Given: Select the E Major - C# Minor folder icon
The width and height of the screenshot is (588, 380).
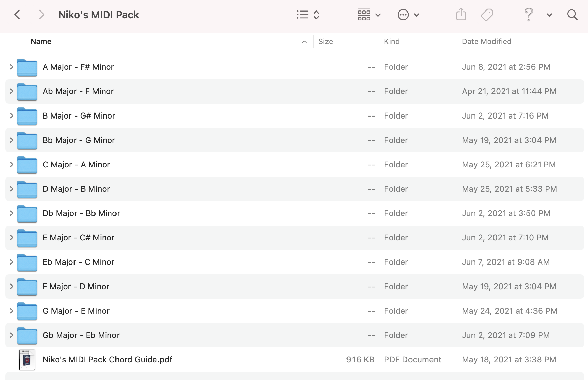Looking at the screenshot, I should [x=27, y=238].
